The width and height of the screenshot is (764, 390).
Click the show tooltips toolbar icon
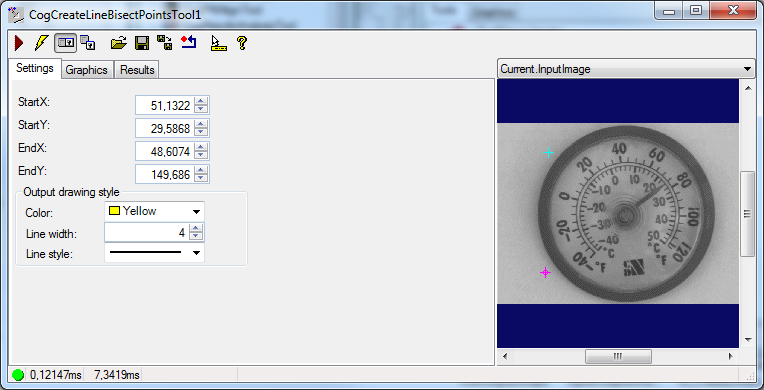point(218,43)
